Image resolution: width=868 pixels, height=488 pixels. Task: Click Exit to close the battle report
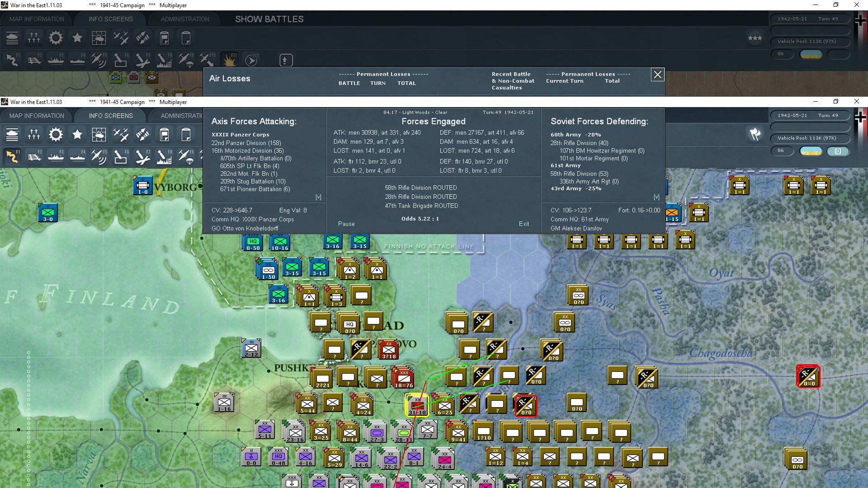pos(524,224)
